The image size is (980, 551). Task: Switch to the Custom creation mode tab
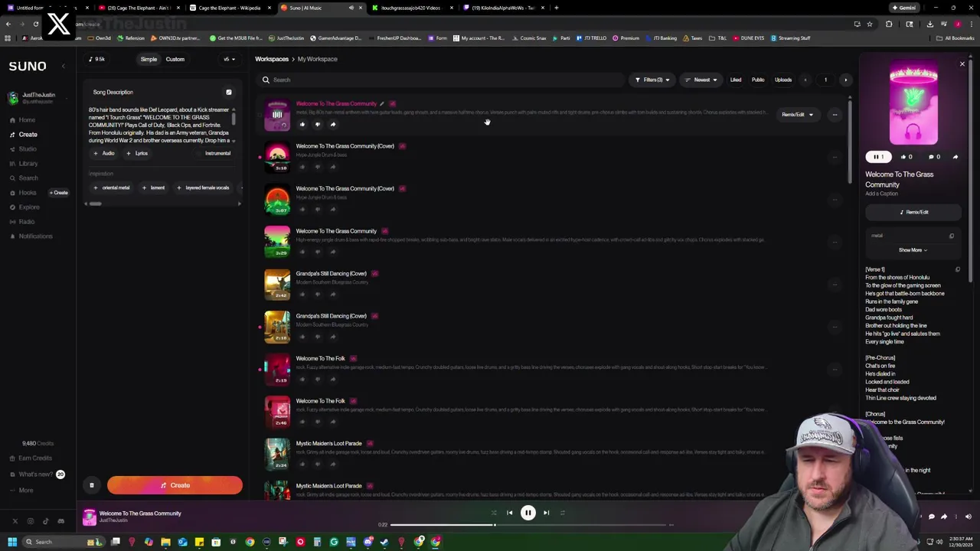click(x=175, y=59)
